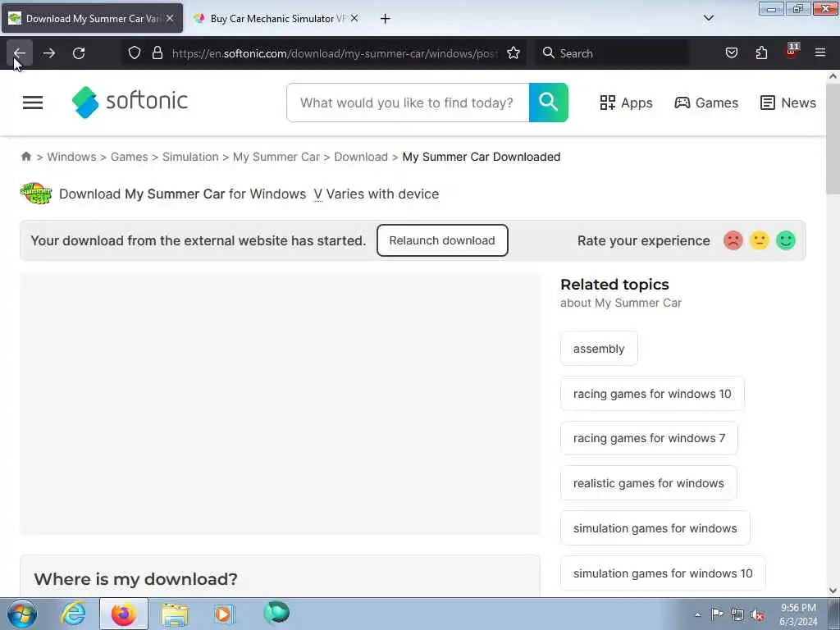The image size is (840, 630).
Task: Switch to Download My Summer Car tab
Action: pos(92,18)
